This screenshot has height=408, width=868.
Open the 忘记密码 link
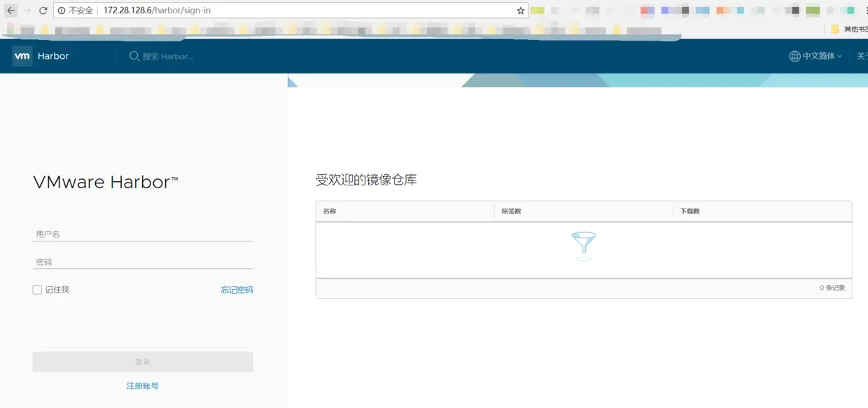pos(237,290)
